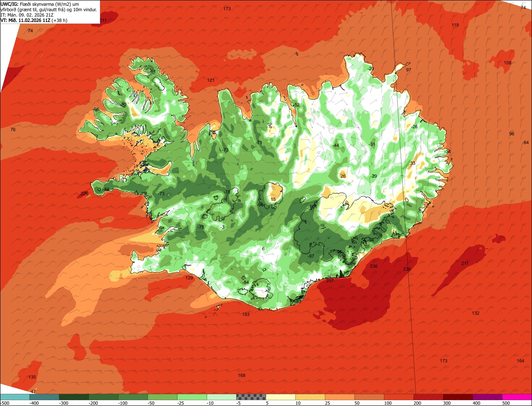The image size is (532, 406).
Task: Click the map value "108"
Action: point(507,63)
